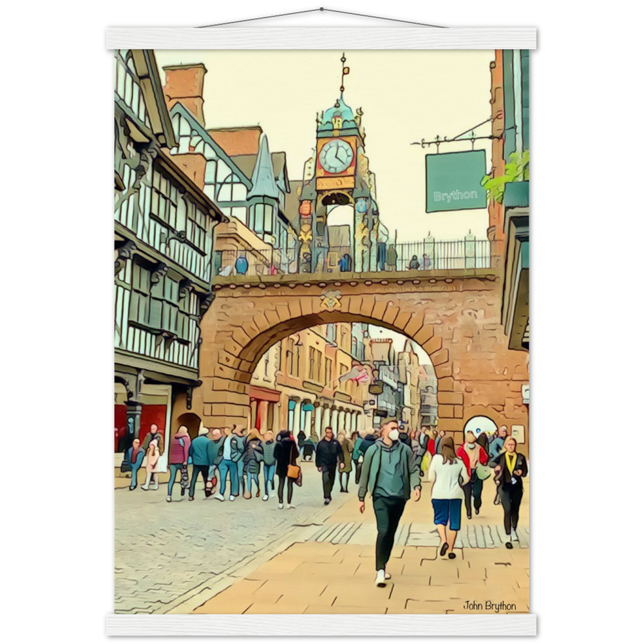
Task: Click the iron railing on the bridge
Action: point(444,254)
